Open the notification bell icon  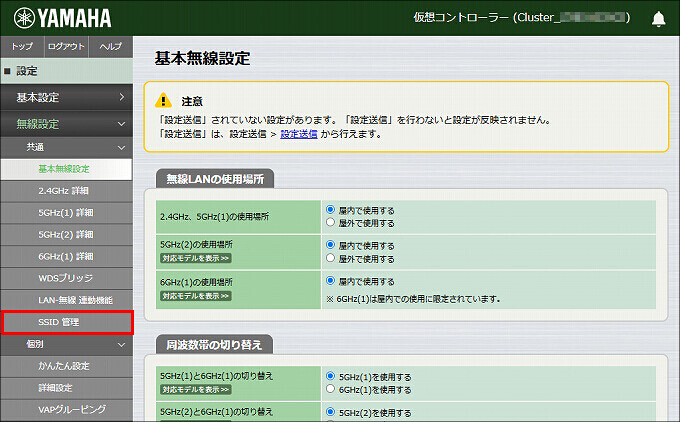point(658,19)
